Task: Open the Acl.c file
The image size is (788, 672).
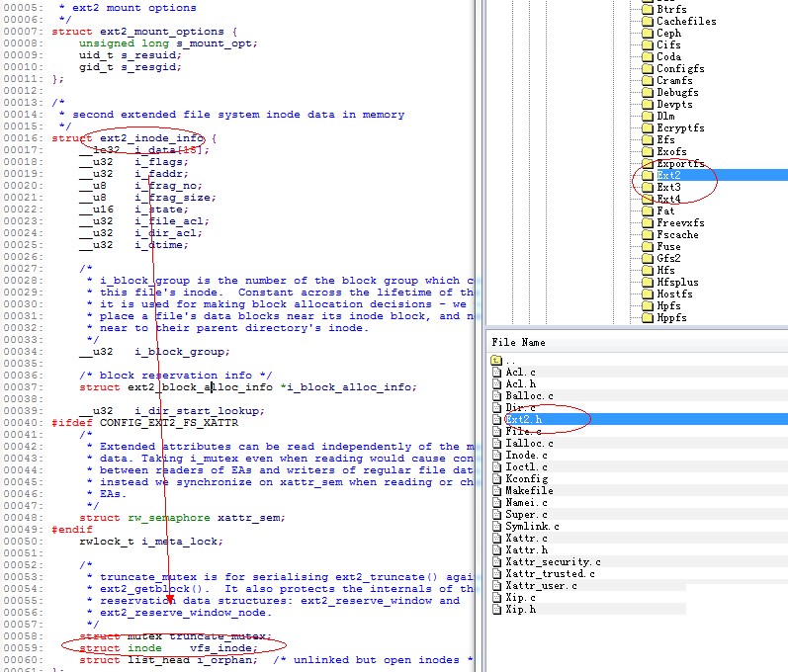Action: pyautogui.click(x=520, y=373)
